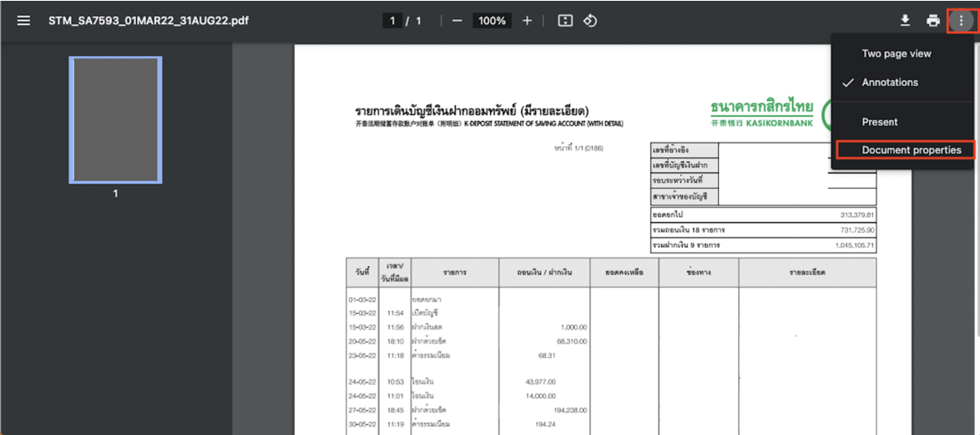The image size is (980, 435).
Task: Click the date 27-05-22 in table
Action: point(362,410)
